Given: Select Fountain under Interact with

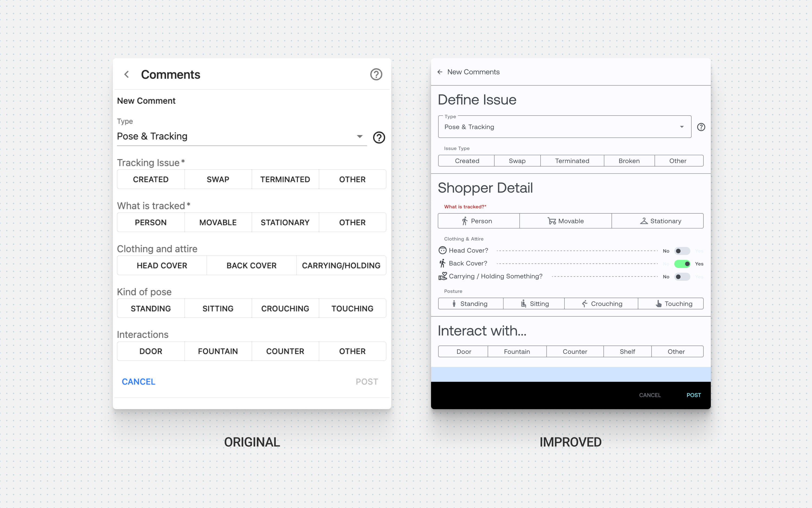Looking at the screenshot, I should point(517,351).
